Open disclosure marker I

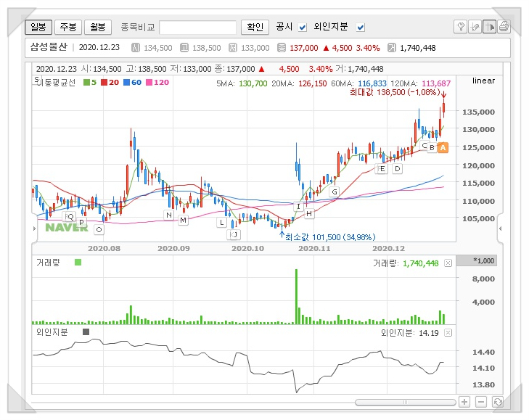coord(298,207)
